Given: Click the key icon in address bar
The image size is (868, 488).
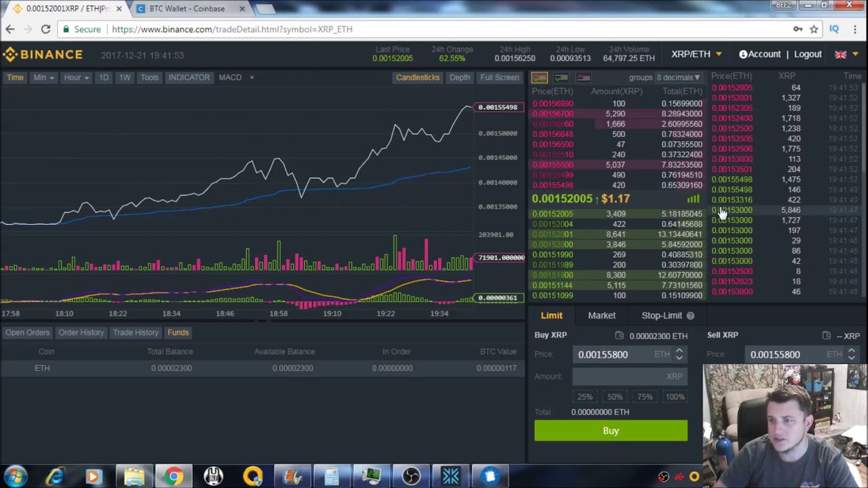Looking at the screenshot, I should point(797,29).
